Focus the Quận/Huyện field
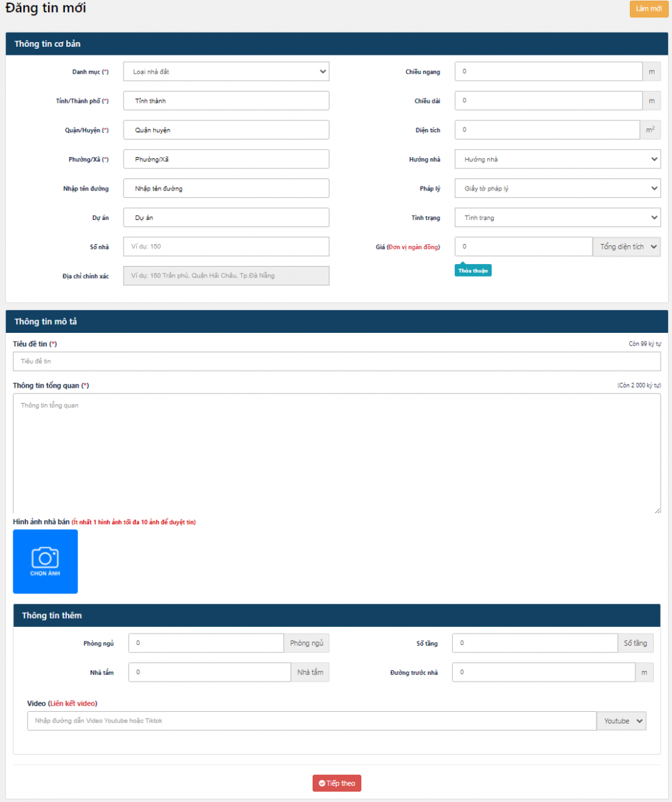The image size is (672, 802). coord(226,130)
